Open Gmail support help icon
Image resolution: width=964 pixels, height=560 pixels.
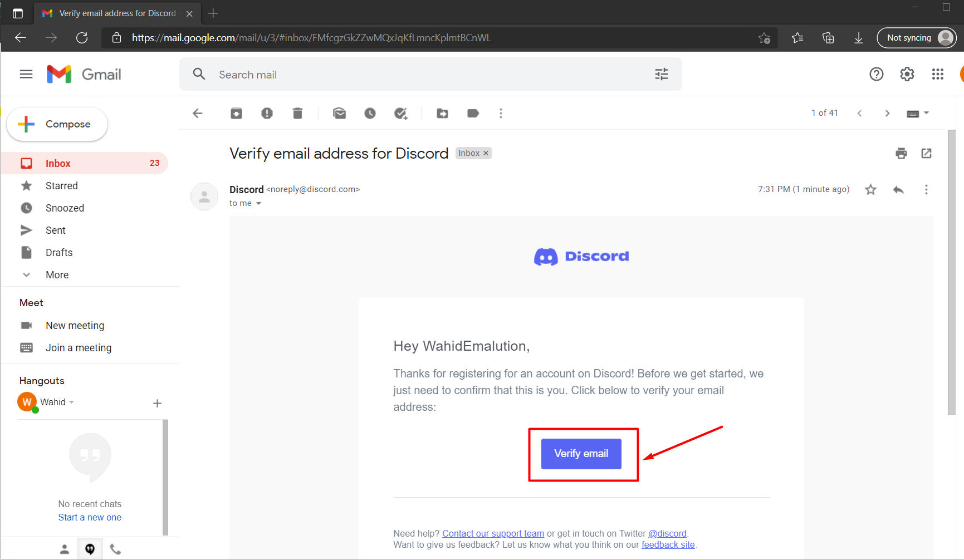point(876,74)
